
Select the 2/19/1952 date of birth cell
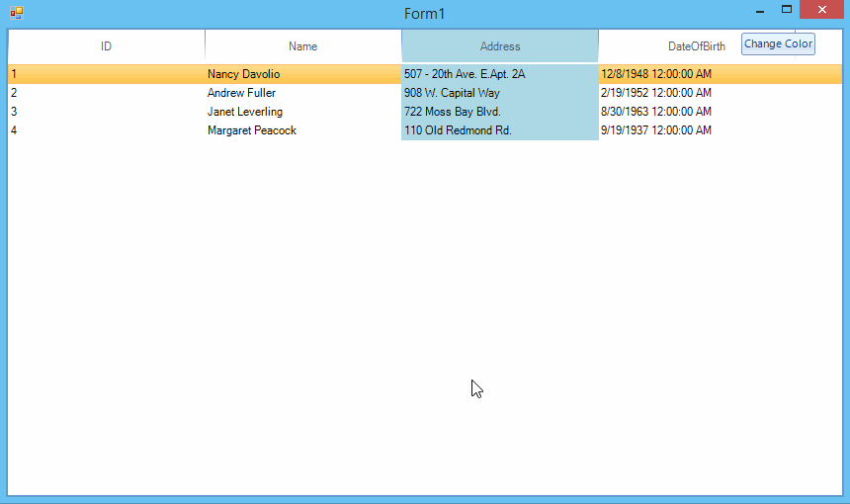click(x=655, y=93)
